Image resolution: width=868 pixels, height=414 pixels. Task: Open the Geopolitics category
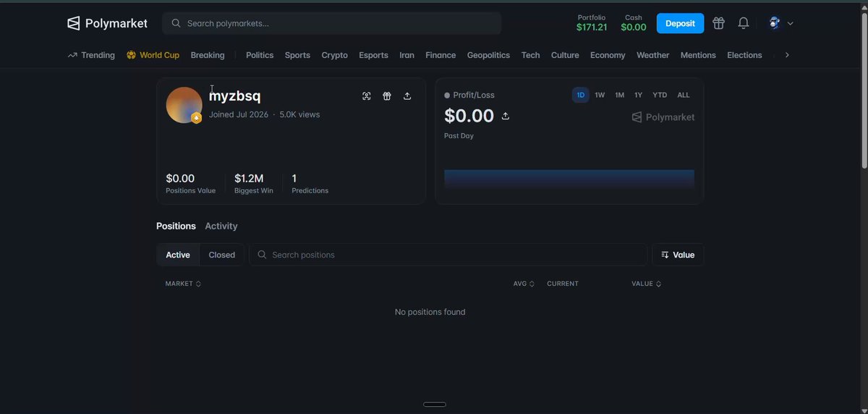(x=488, y=55)
